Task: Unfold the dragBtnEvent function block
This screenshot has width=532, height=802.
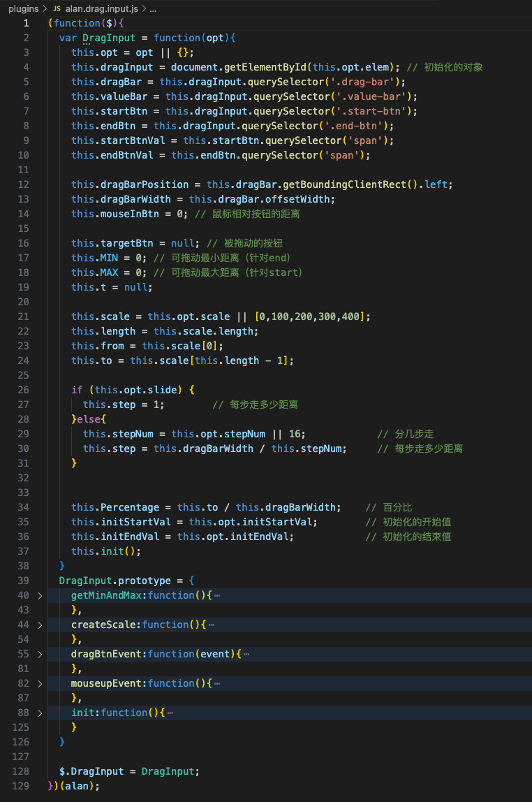Action: click(x=40, y=654)
